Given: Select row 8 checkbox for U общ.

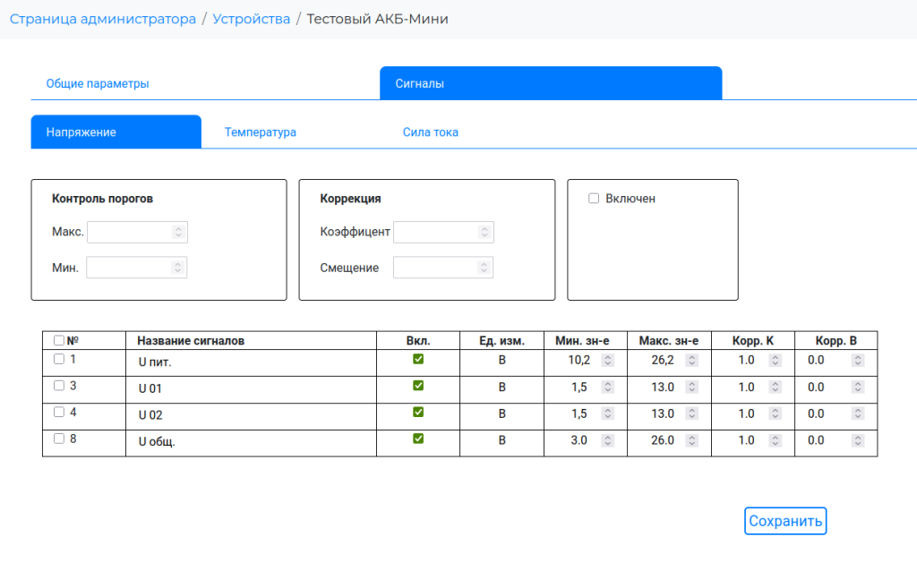Looking at the screenshot, I should (59, 439).
